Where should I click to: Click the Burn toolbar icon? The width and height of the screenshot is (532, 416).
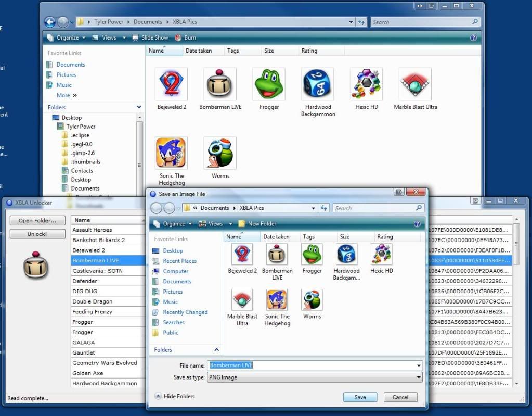coord(185,37)
